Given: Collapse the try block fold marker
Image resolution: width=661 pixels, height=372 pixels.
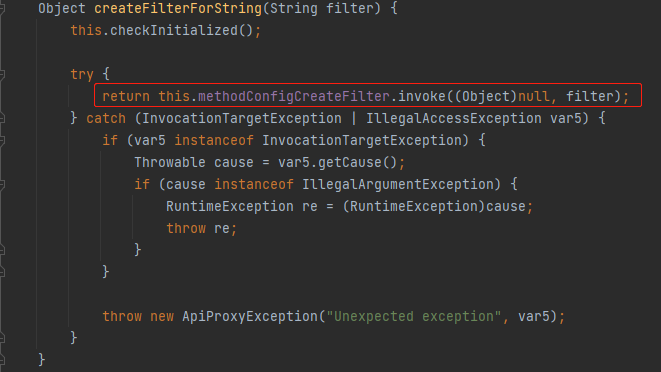Looking at the screenshot, I should click(2, 75).
